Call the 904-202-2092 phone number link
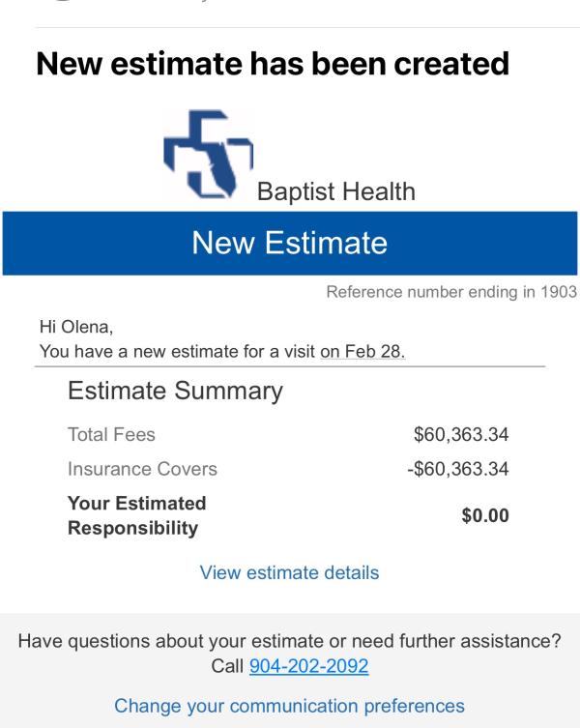Image resolution: width=580 pixels, height=728 pixels. coord(308,666)
